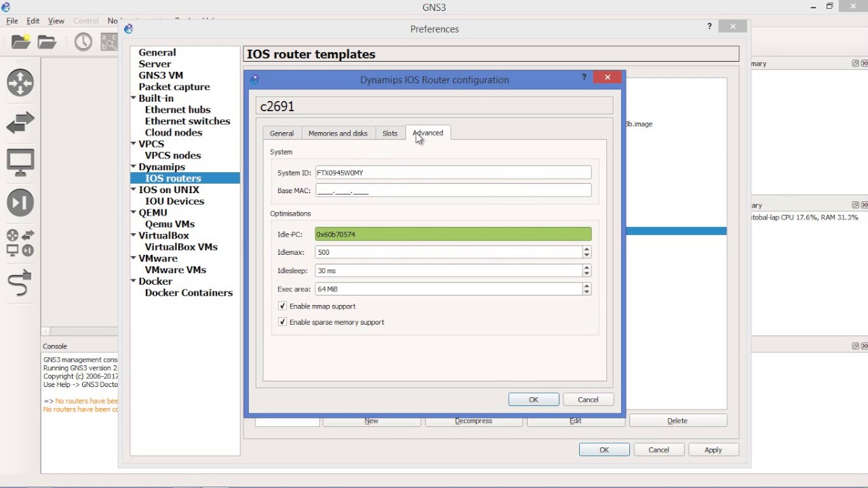Switch to Memories and disks tab
The image size is (868, 488).
pyautogui.click(x=338, y=134)
